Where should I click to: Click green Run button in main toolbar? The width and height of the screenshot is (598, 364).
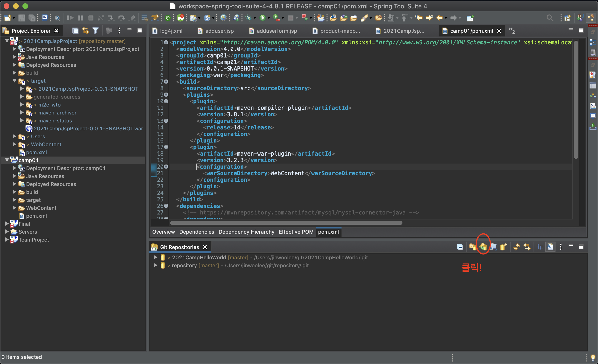pyautogui.click(x=262, y=18)
